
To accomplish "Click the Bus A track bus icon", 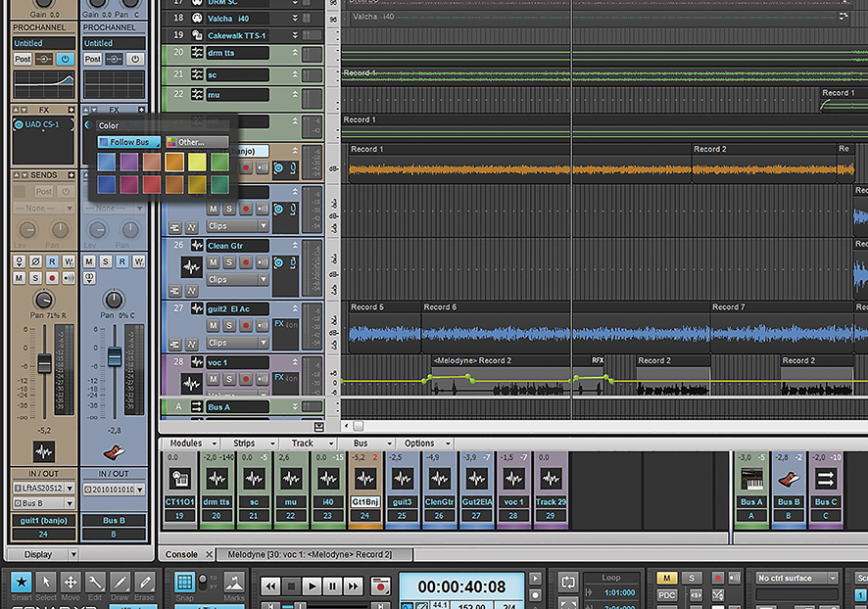I will [x=197, y=407].
